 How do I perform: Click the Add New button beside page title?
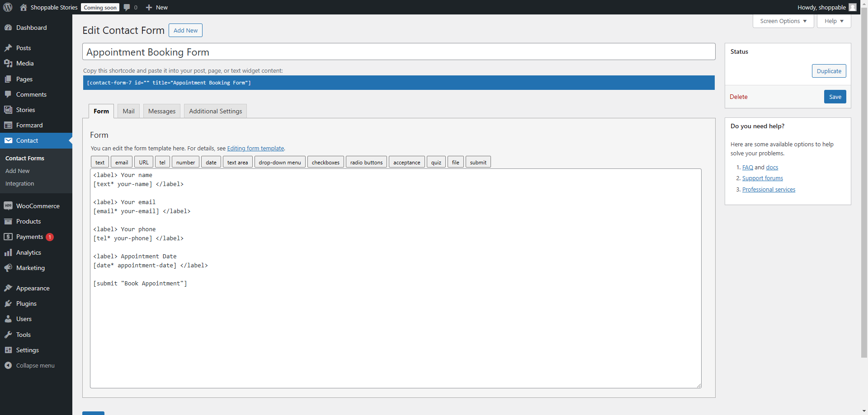[185, 30]
